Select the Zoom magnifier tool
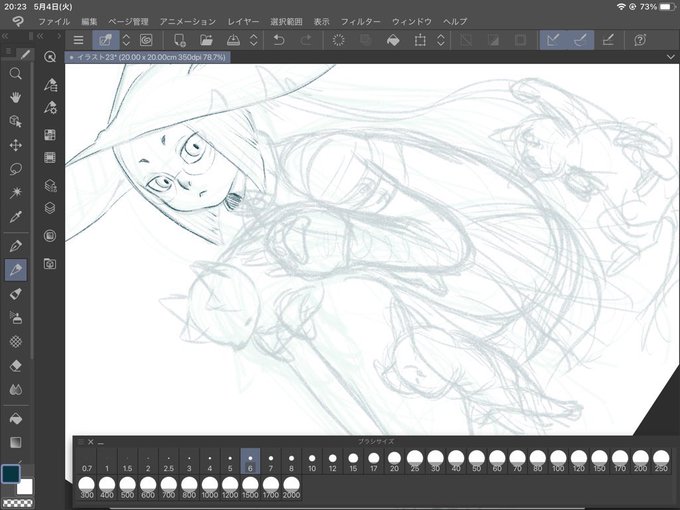 click(16, 74)
